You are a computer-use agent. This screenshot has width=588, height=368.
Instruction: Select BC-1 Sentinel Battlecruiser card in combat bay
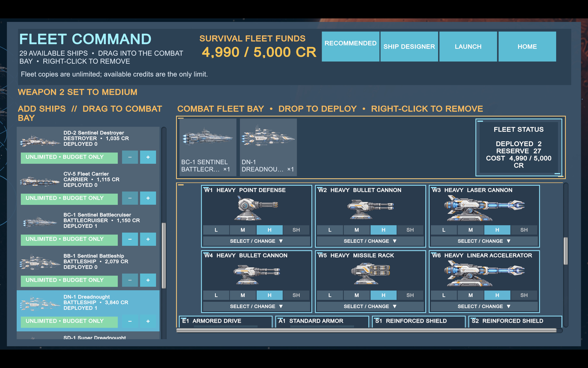(x=208, y=147)
